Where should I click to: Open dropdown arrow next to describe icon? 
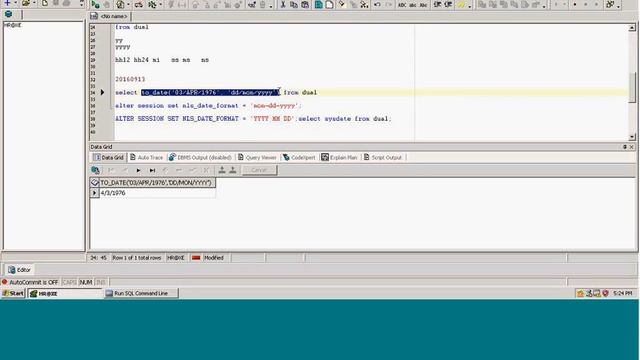(x=128, y=5)
